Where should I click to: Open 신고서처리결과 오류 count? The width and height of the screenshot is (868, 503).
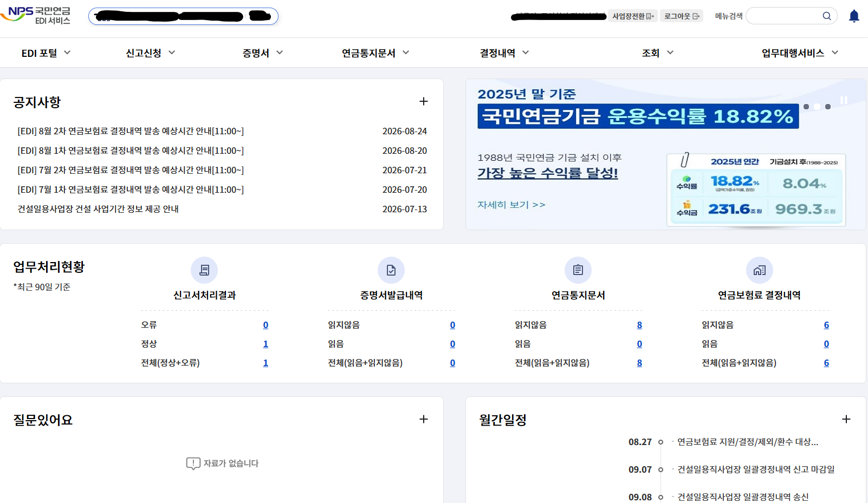click(265, 325)
